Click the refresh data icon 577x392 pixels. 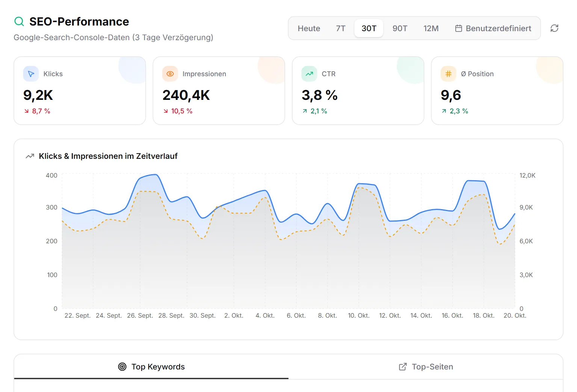(x=554, y=28)
